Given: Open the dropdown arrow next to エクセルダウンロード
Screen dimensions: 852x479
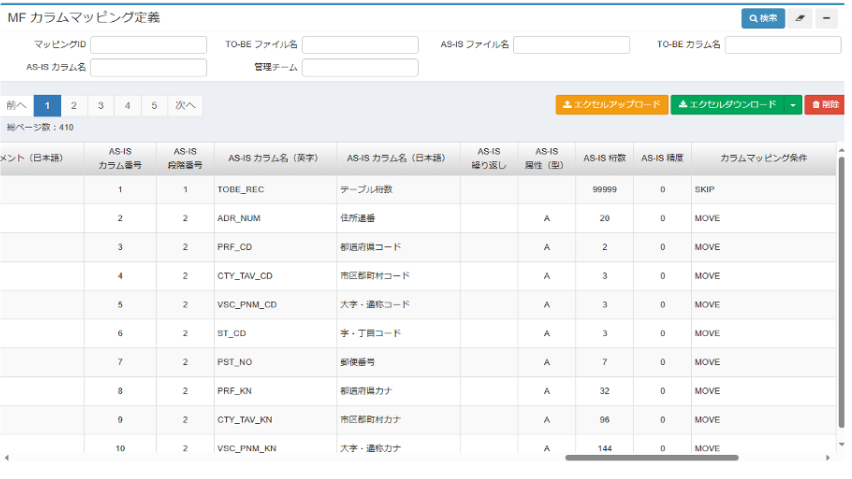Looking at the screenshot, I should tap(793, 104).
